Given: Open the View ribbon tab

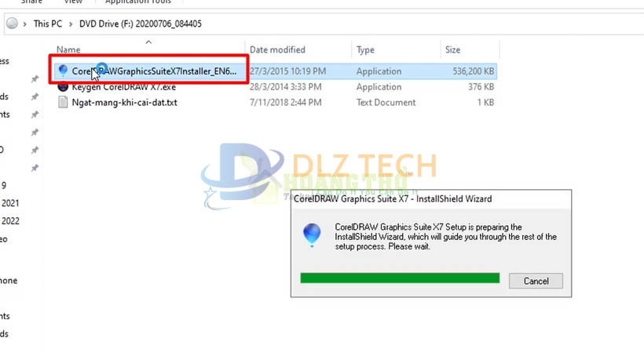Looking at the screenshot, I should tap(73, 2).
